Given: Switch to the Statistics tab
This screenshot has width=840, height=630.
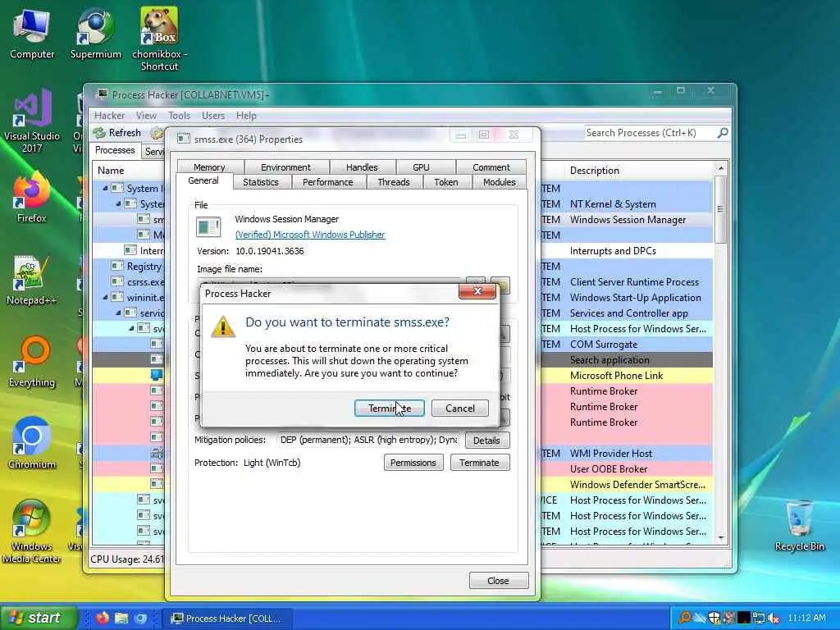Looking at the screenshot, I should click(261, 182).
